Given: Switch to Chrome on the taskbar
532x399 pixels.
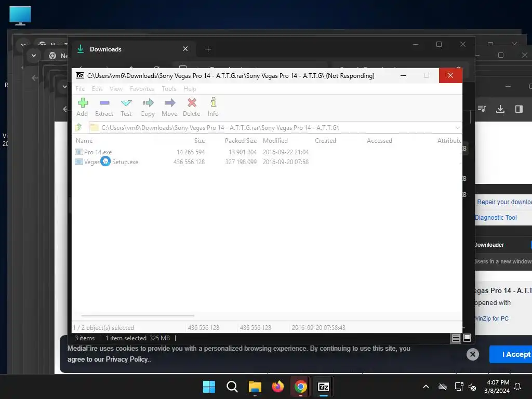Looking at the screenshot, I should [301, 387].
